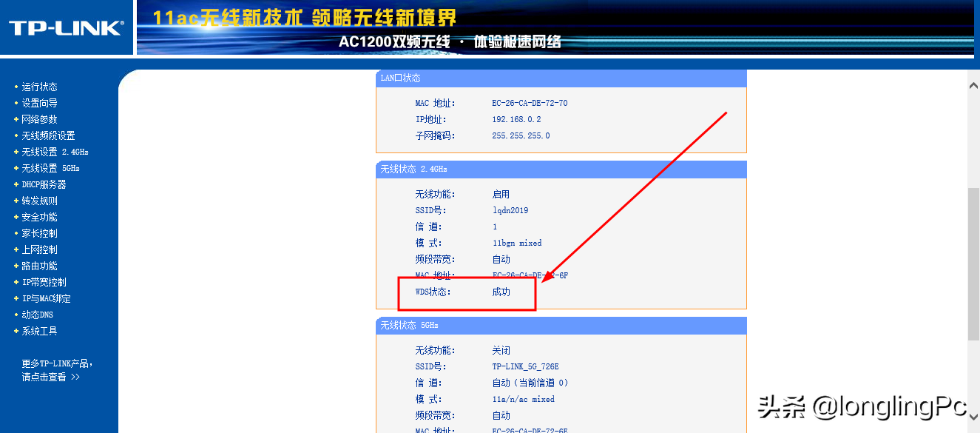Expand 系统工具 menu

39,331
